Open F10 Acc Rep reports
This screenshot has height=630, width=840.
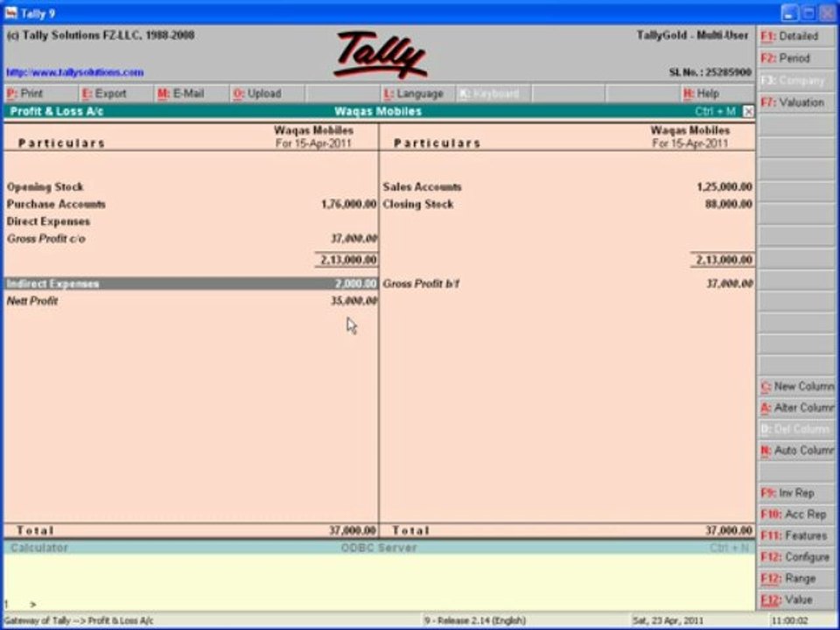pyautogui.click(x=796, y=514)
